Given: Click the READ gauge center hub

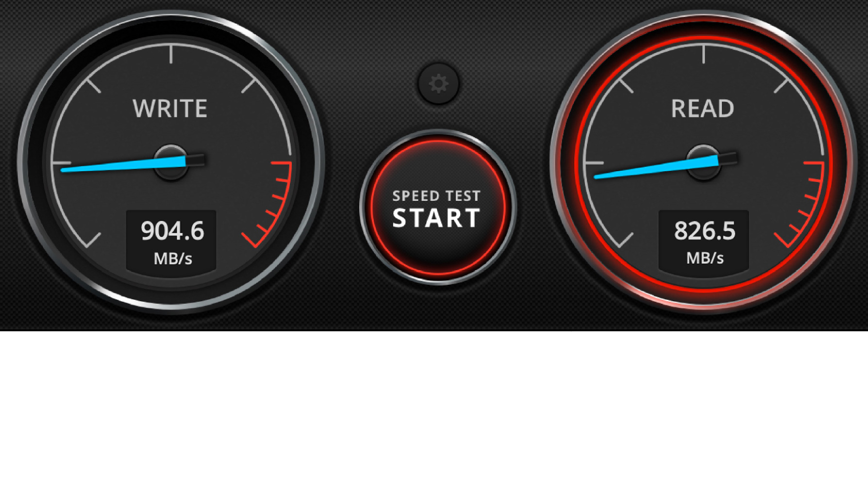Looking at the screenshot, I should [703, 162].
